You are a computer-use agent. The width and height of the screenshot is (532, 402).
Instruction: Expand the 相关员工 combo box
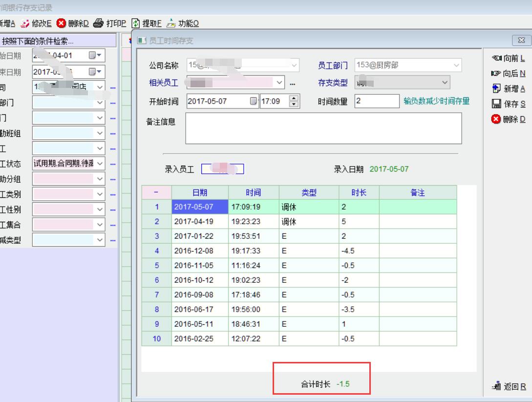(x=279, y=83)
